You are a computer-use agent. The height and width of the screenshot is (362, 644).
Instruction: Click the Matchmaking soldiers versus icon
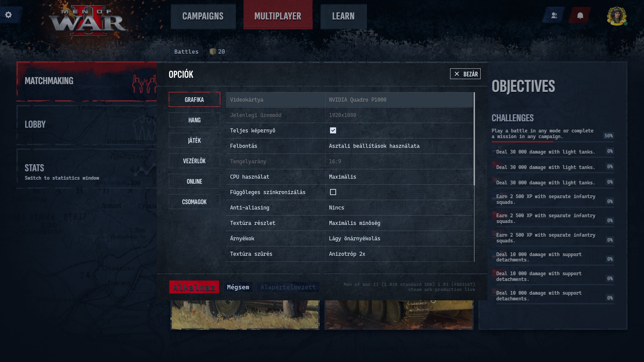pyautogui.click(x=144, y=83)
